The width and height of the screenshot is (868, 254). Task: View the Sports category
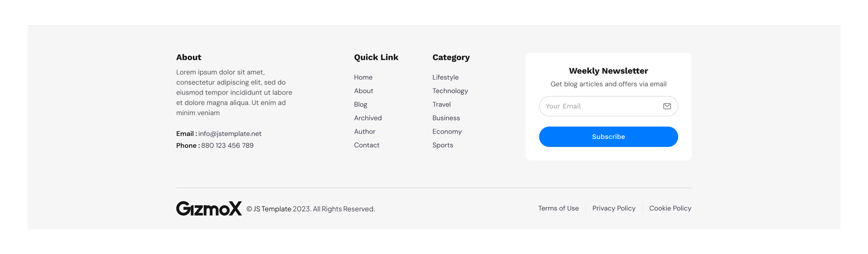pos(442,145)
